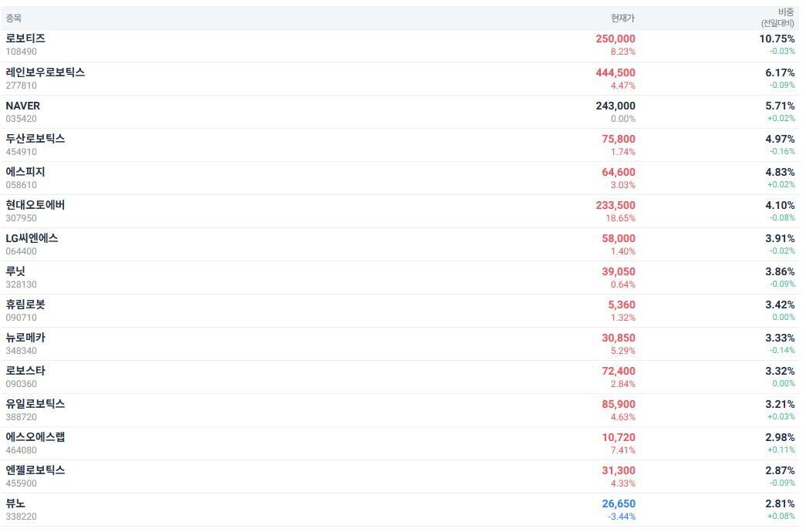This screenshot has height=532, width=806.
Task: Click the 뉴로메카 stock name
Action: (25, 338)
